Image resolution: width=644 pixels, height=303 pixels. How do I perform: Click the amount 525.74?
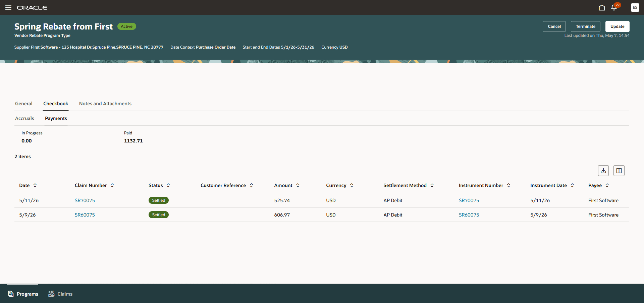282,200
